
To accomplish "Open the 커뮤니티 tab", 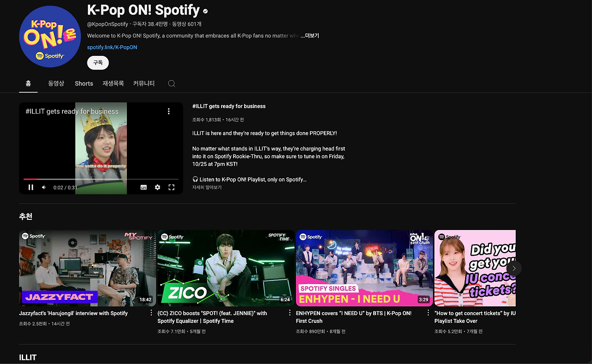I will point(144,84).
